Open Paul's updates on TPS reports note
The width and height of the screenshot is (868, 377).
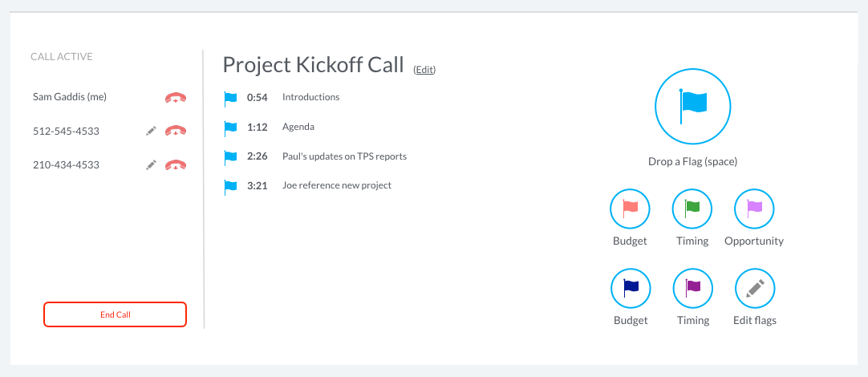(344, 156)
